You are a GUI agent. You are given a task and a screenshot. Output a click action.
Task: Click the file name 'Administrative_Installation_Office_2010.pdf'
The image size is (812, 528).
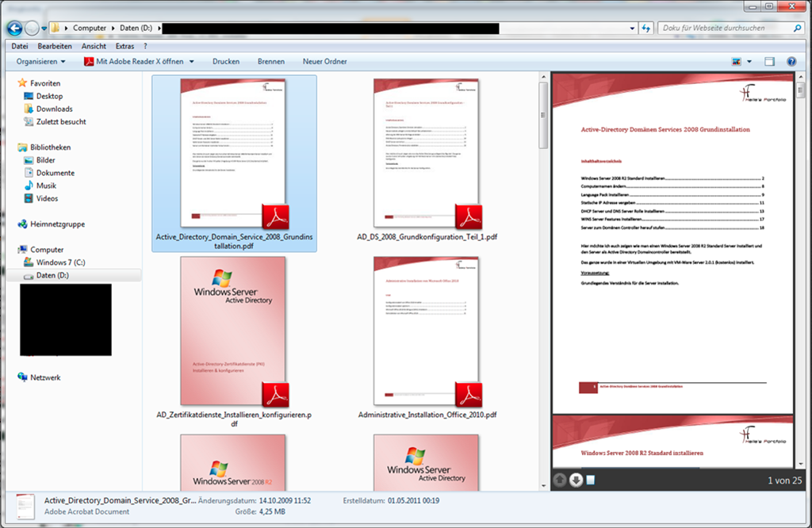pos(427,415)
